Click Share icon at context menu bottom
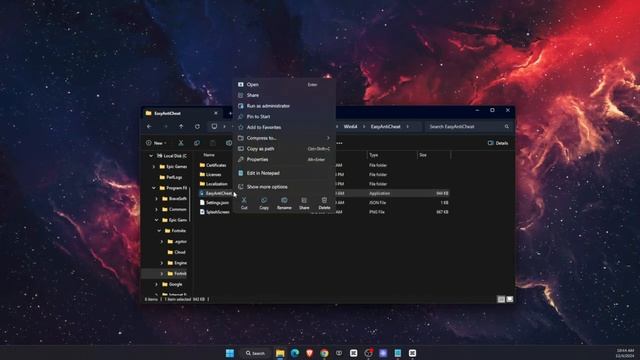Viewport: 640px width, 360px height. 304,200
